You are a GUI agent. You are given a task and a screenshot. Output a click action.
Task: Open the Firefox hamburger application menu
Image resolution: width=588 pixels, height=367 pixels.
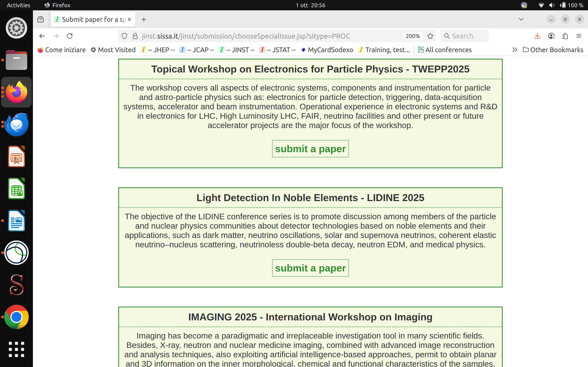579,36
